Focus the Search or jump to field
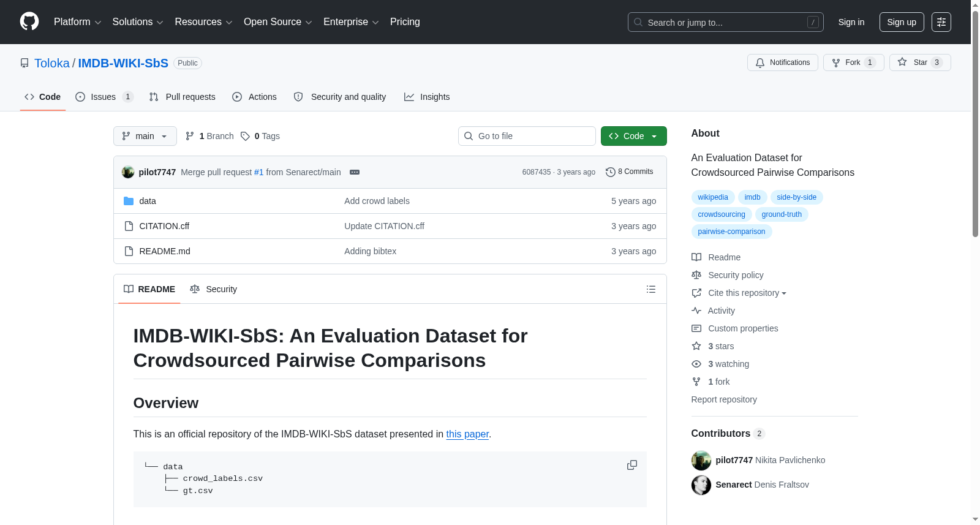 pos(726,22)
